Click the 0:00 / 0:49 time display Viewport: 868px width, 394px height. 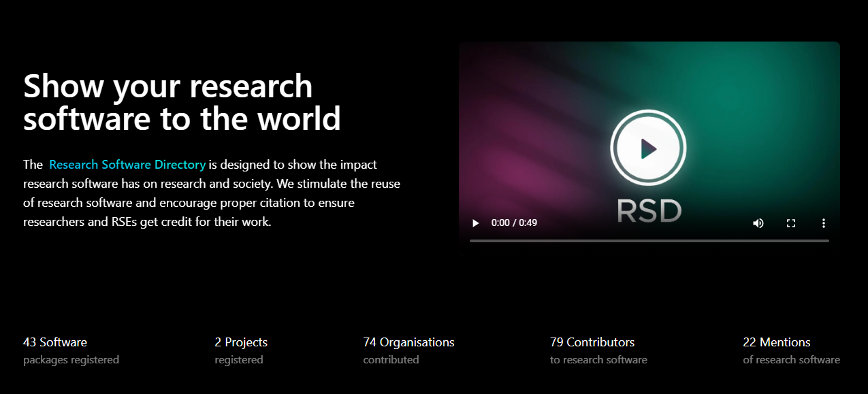(514, 223)
